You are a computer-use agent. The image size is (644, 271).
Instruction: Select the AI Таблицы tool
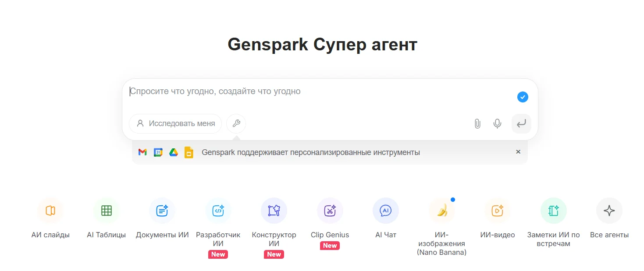106,210
